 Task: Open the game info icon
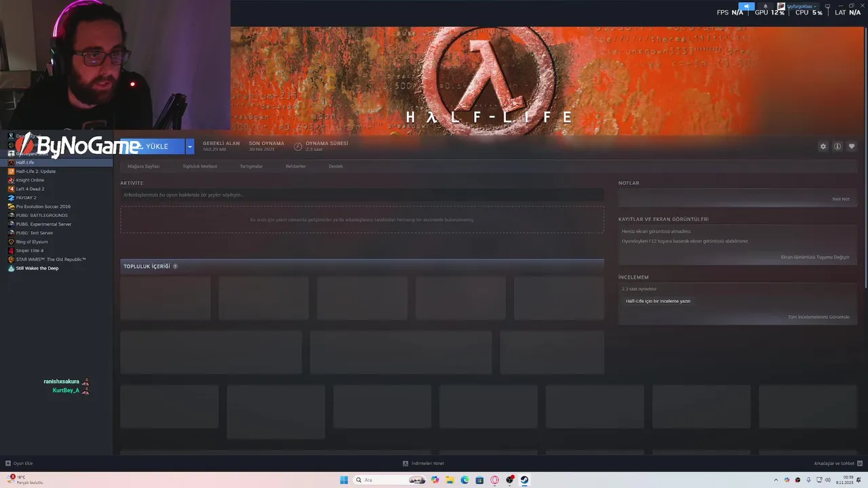(x=837, y=146)
